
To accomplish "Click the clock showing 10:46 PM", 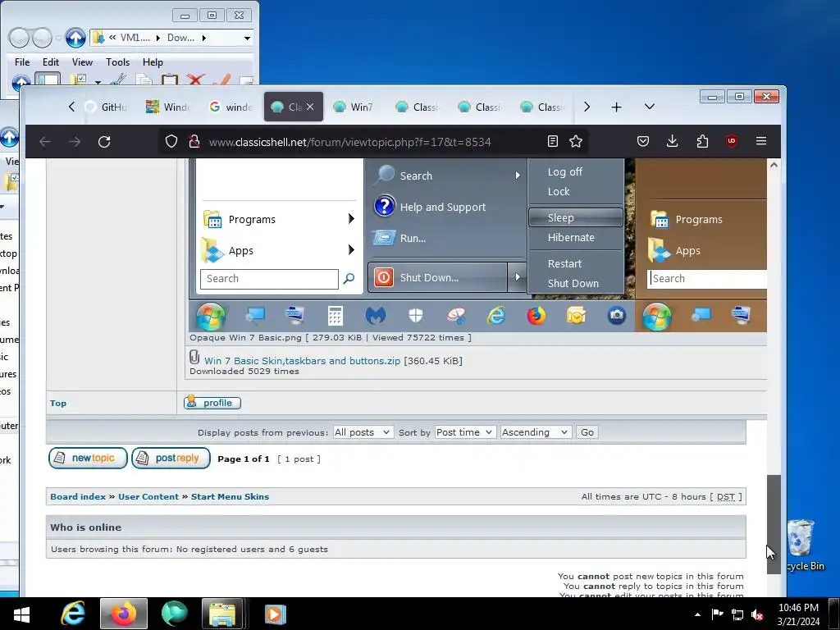I will pos(798,614).
